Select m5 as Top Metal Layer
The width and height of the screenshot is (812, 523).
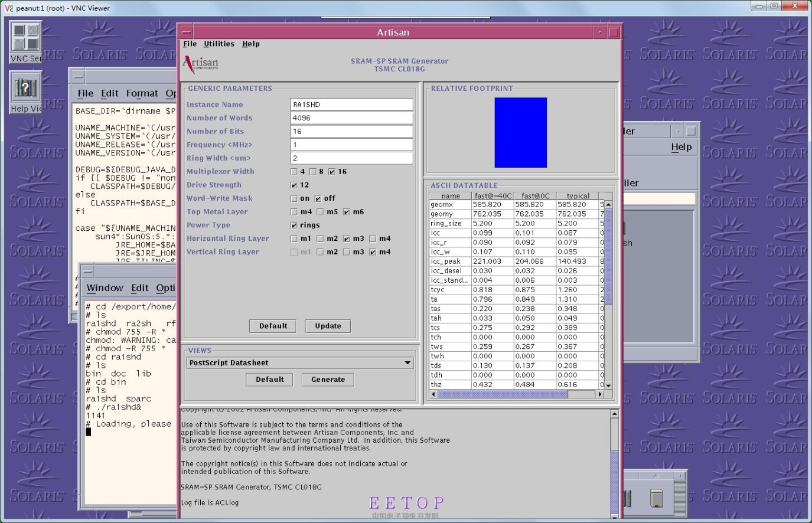(321, 212)
